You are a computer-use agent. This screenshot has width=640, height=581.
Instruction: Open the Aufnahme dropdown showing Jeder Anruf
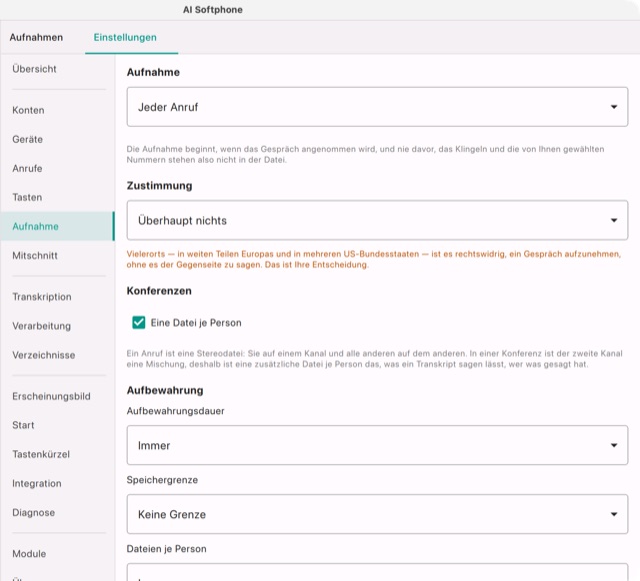(x=377, y=107)
